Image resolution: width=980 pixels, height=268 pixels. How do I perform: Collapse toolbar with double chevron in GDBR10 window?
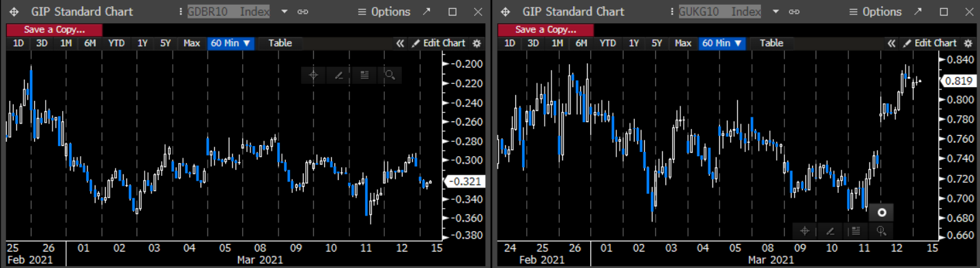coord(401,43)
